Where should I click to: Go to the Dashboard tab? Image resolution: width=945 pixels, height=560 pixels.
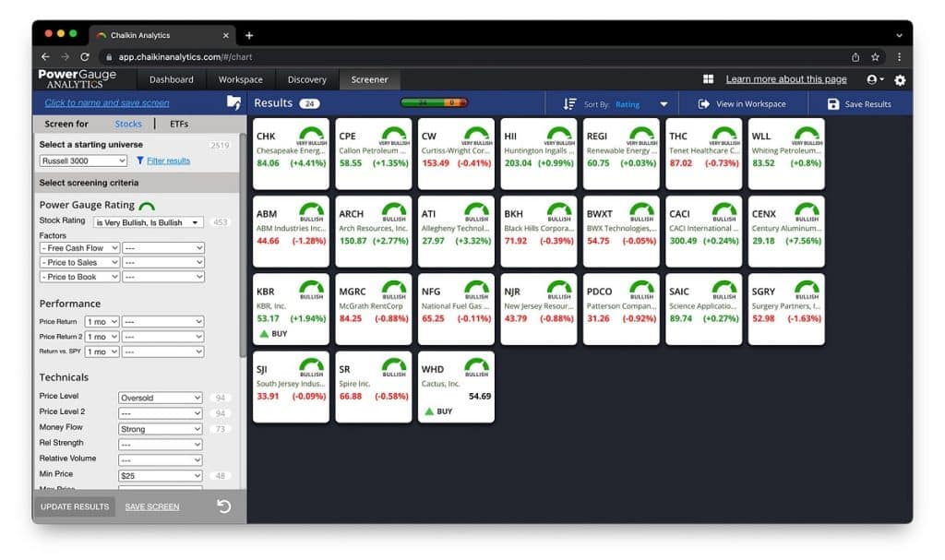172,79
